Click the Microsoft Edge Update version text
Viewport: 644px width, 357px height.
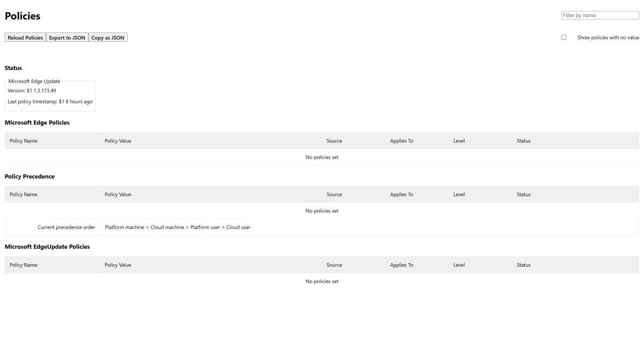pos(32,91)
